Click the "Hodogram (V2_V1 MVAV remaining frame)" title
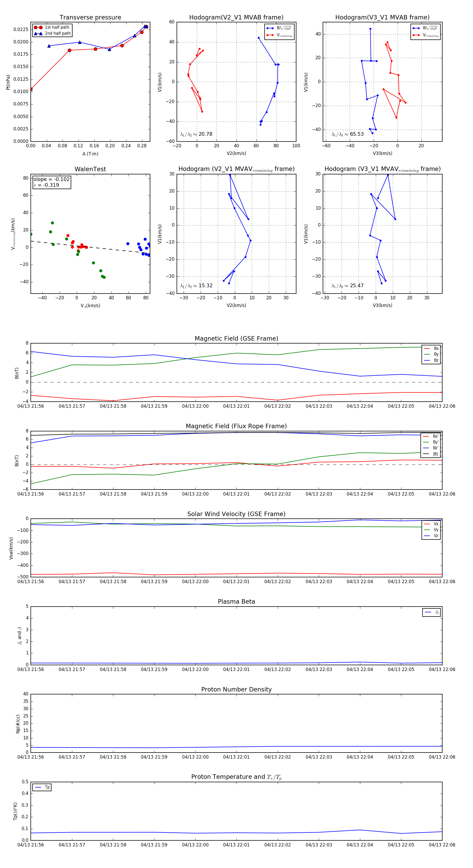 click(x=236, y=169)
